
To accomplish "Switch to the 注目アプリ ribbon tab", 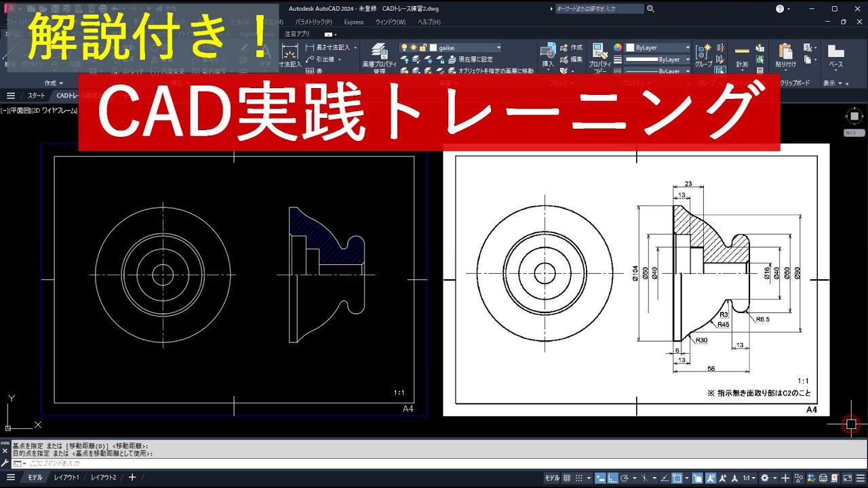I will pyautogui.click(x=297, y=33).
